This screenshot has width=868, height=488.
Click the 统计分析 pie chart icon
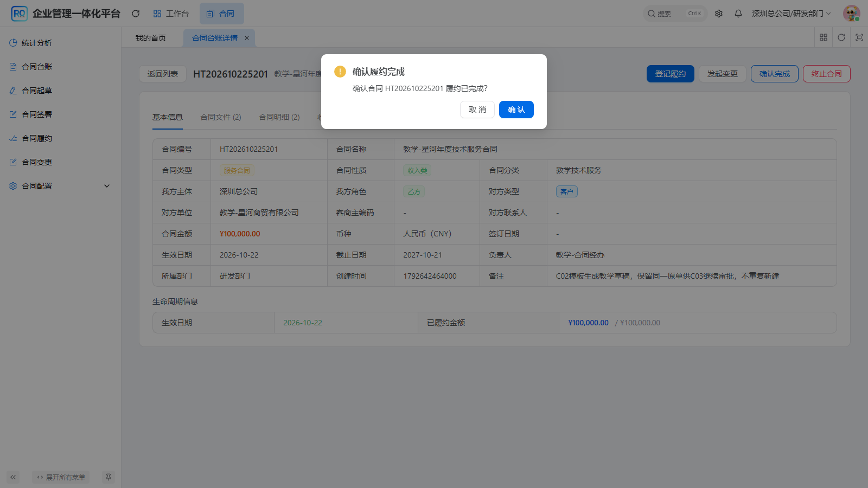[13, 43]
